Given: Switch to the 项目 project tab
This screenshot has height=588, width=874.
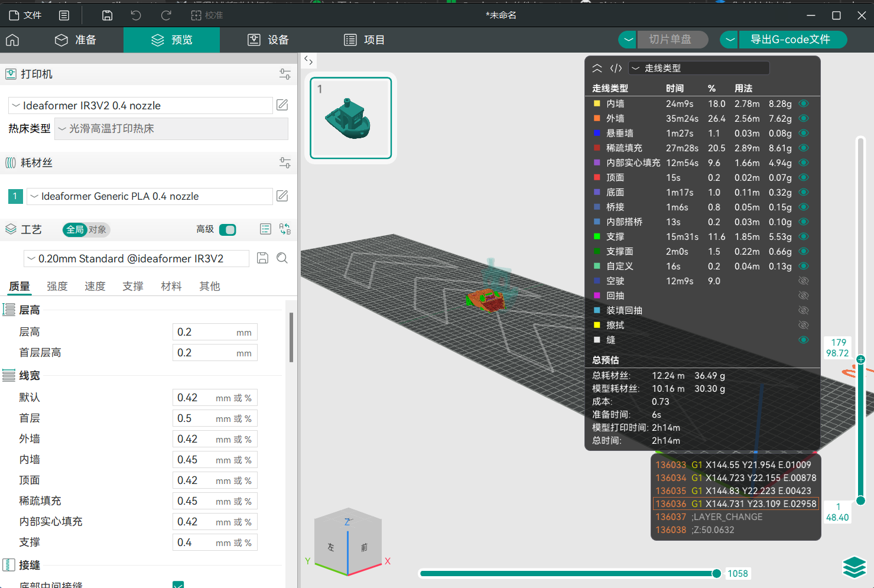Looking at the screenshot, I should point(365,40).
